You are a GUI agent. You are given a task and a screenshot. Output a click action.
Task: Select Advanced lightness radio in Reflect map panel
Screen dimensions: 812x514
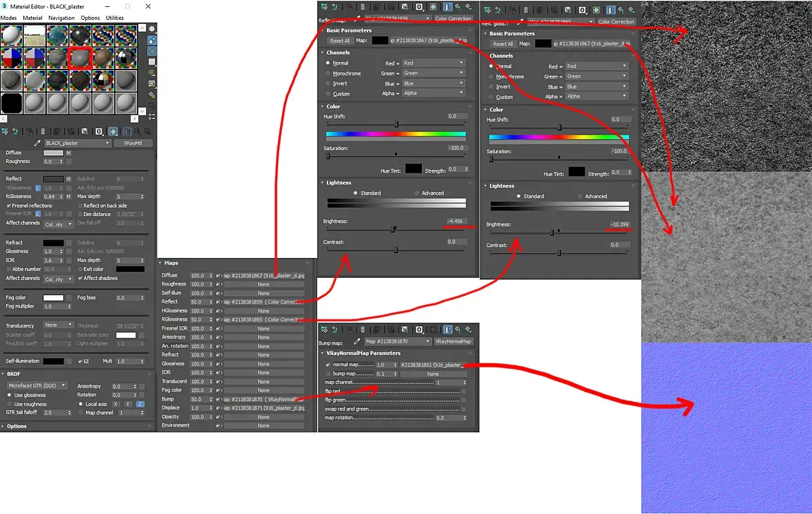coord(417,193)
